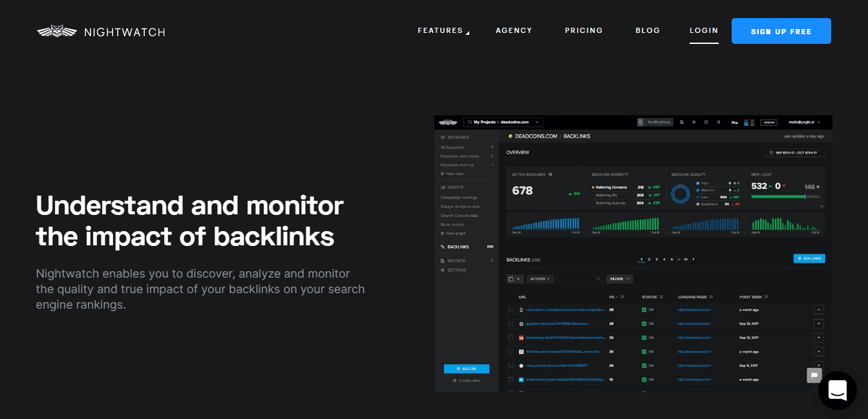Click the red favicon in the boingboing.net row

(x=521, y=338)
